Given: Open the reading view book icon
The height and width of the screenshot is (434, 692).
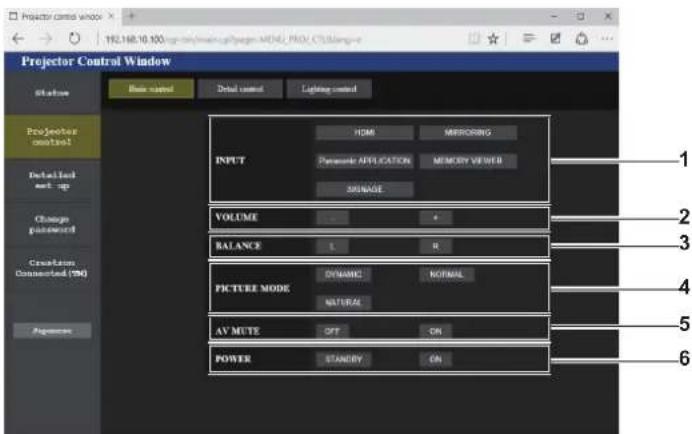Looking at the screenshot, I should [x=474, y=39].
